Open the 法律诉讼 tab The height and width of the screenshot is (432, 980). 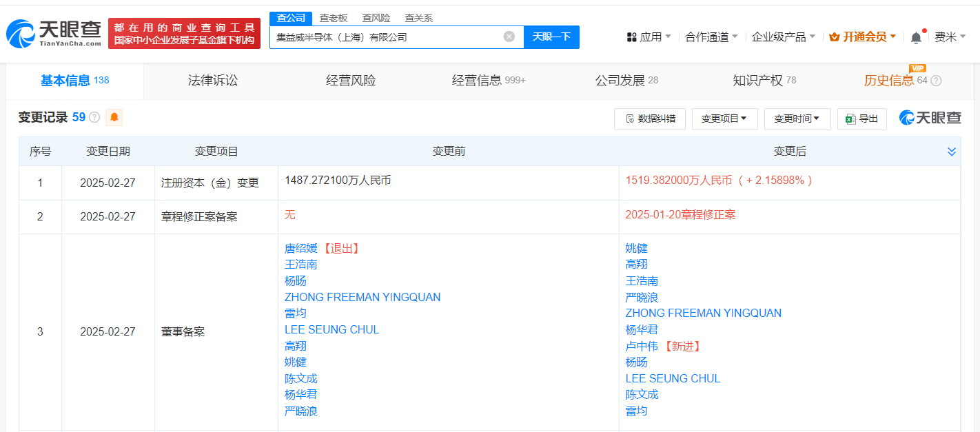tap(213, 81)
